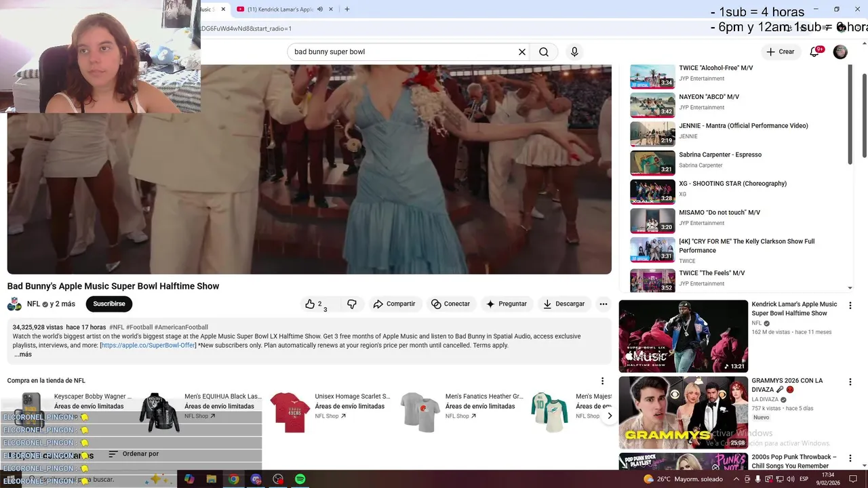This screenshot has height=488, width=868.
Task: Share the video with Compartir
Action: point(394,304)
